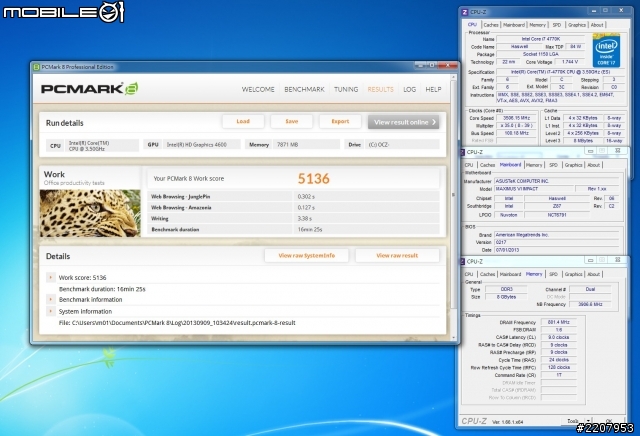Image resolution: width=640 pixels, height=436 pixels.
Task: Click View raw SystemInfo
Action: [x=307, y=256]
